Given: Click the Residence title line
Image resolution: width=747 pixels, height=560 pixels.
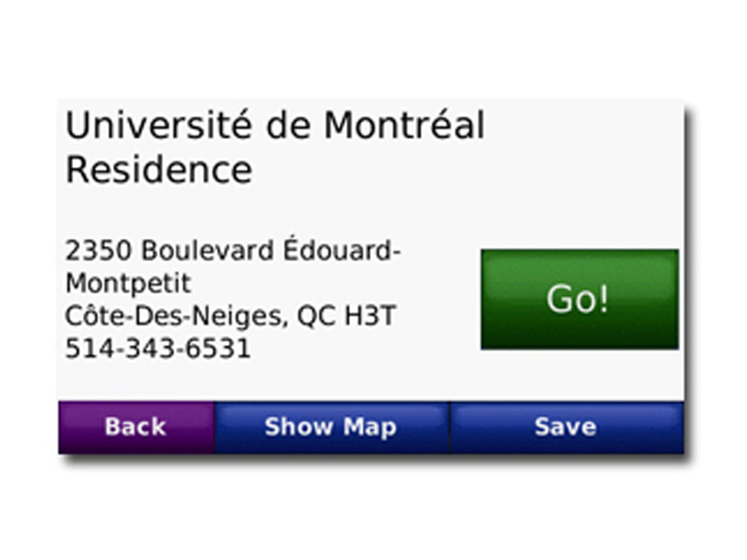Looking at the screenshot, I should tap(159, 169).
